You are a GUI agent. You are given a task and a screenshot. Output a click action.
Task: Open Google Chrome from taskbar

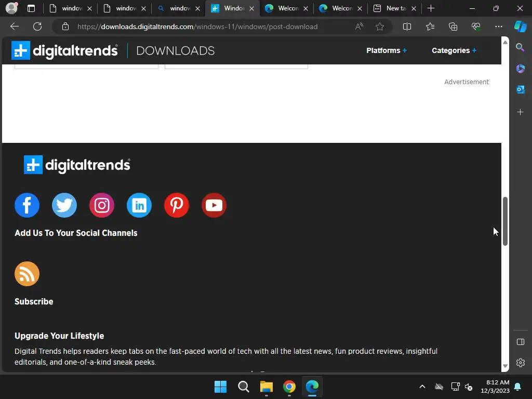point(289,387)
